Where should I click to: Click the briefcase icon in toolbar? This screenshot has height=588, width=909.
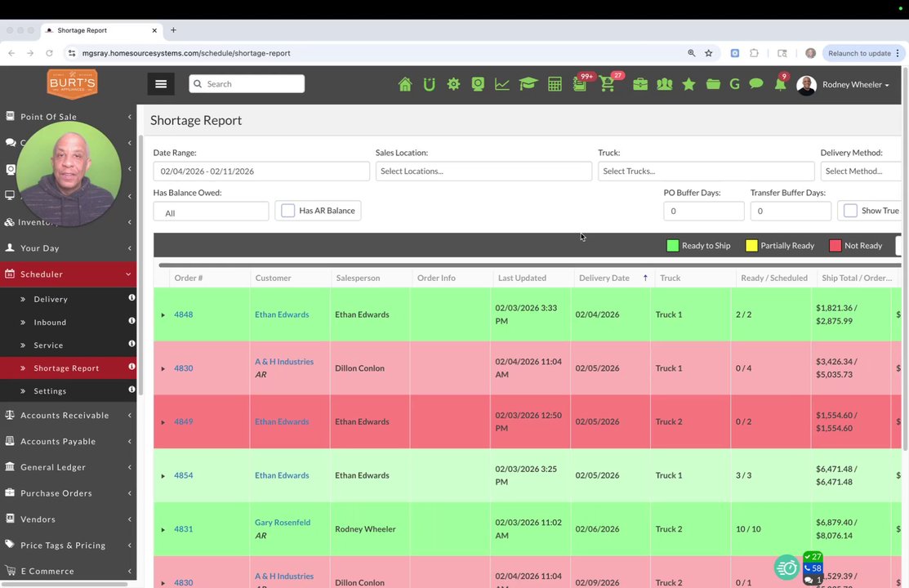point(640,85)
